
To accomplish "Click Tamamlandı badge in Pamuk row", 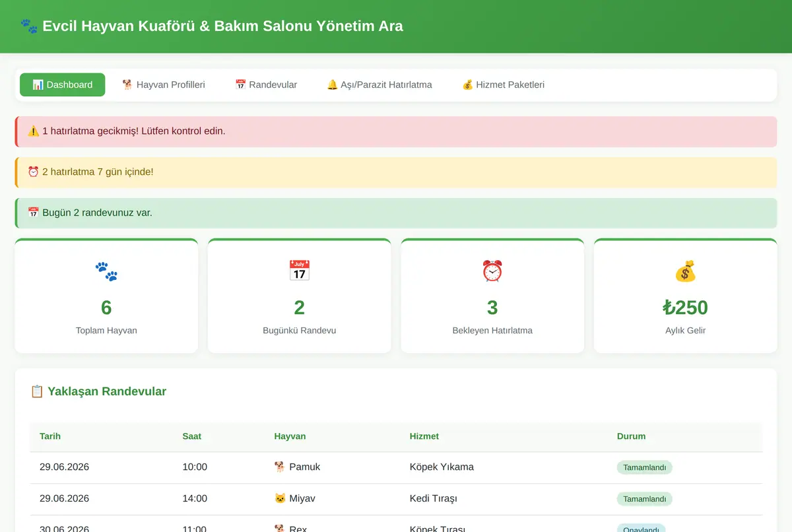I will (x=645, y=467).
